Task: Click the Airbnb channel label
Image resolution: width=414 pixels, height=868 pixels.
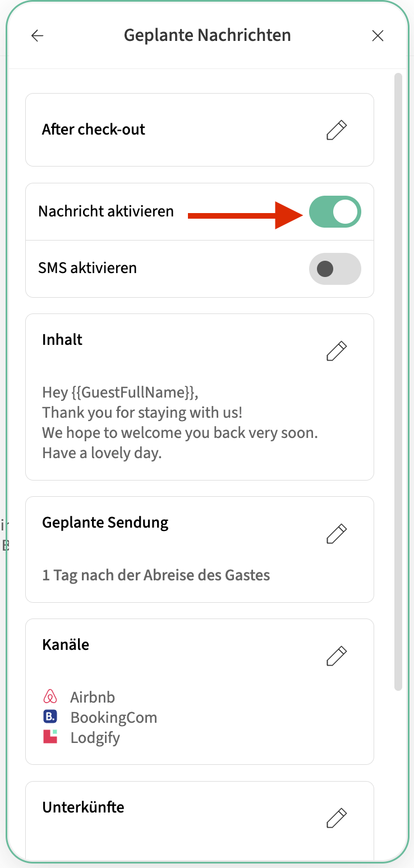Action: [93, 697]
